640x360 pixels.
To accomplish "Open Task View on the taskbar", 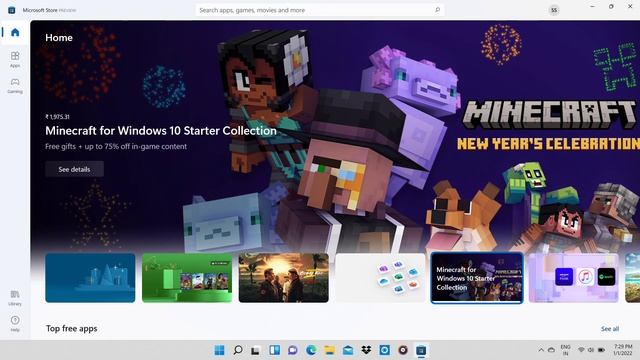I will [x=256, y=350].
